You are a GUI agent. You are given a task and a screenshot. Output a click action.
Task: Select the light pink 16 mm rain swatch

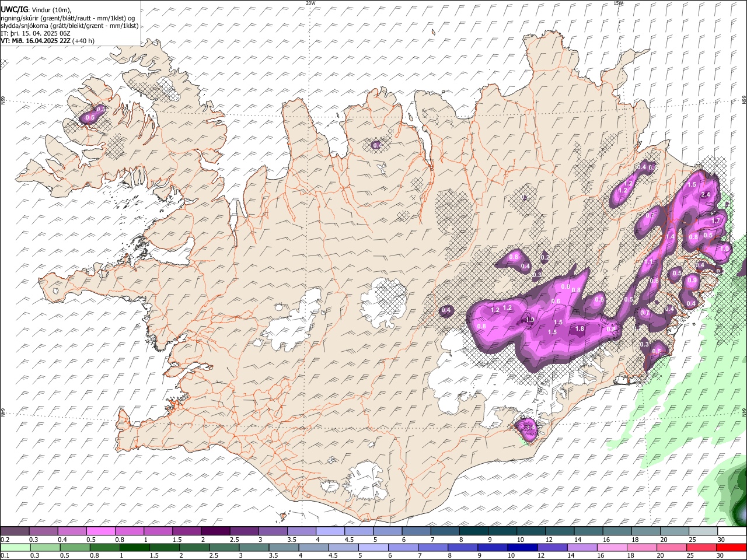pyautogui.click(x=612, y=548)
